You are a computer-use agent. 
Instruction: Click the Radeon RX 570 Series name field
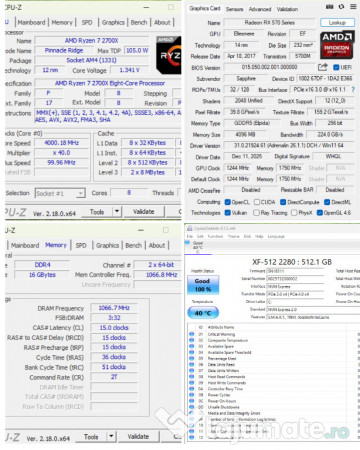(x=270, y=23)
